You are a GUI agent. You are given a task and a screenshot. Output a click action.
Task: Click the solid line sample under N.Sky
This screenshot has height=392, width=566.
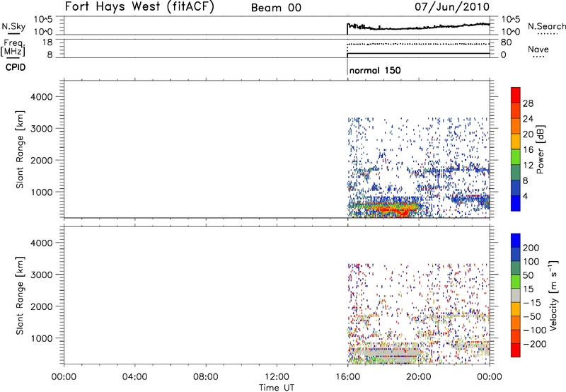(x=13, y=34)
